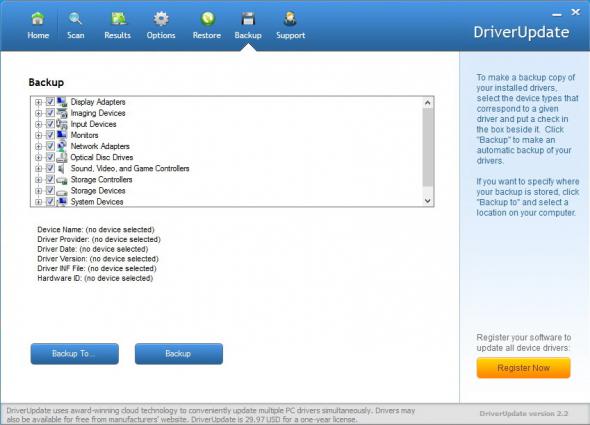This screenshot has height=425, width=590.
Task: Click the Home house icon
Action: pos(38,18)
